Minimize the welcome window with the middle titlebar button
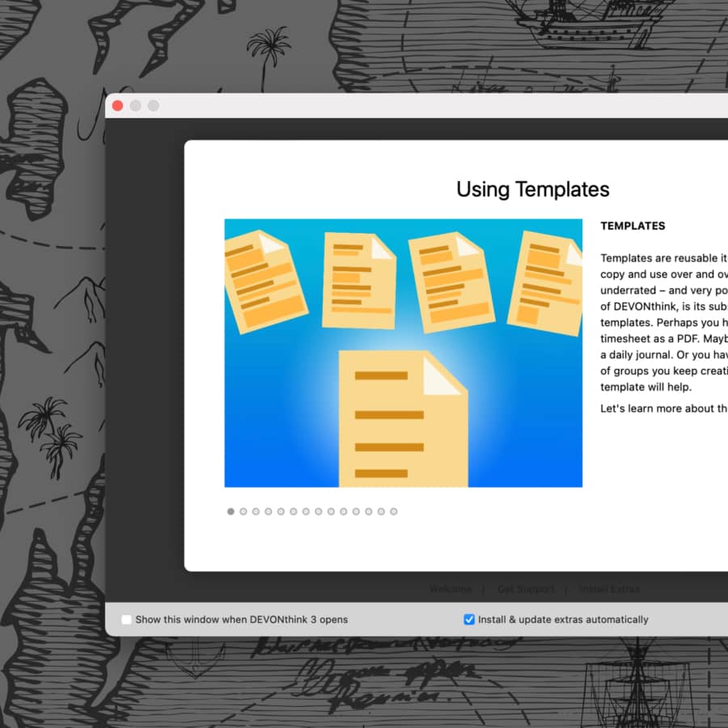This screenshot has width=728, height=728. point(136,106)
